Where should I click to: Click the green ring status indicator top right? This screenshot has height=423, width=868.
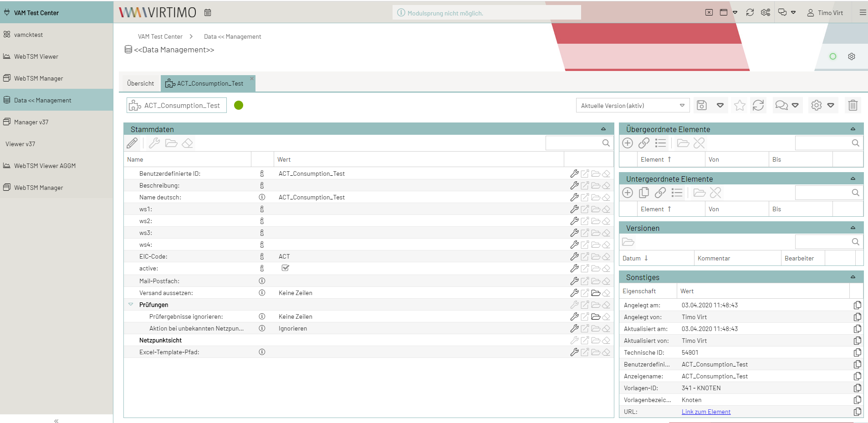(833, 56)
